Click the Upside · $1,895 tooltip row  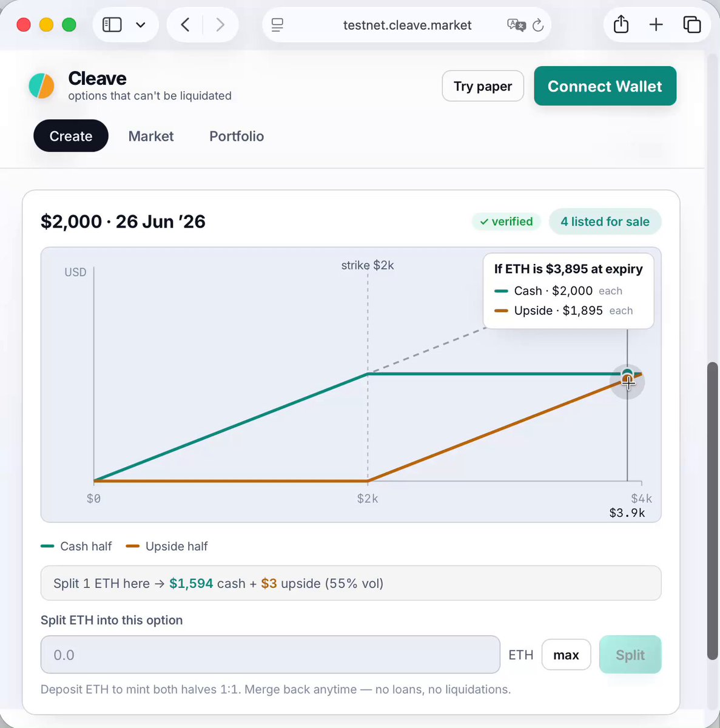(x=564, y=311)
